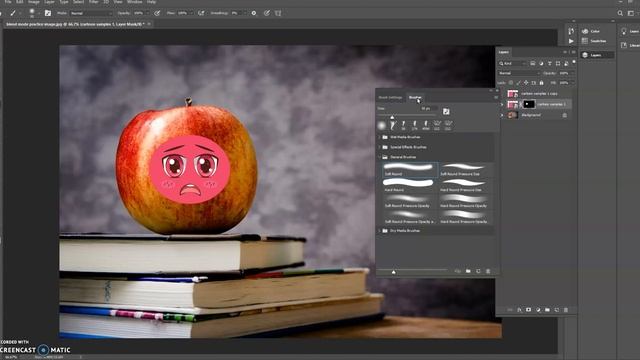The image size is (640, 360).
Task: Click the brush Size input field
Action: click(429, 108)
